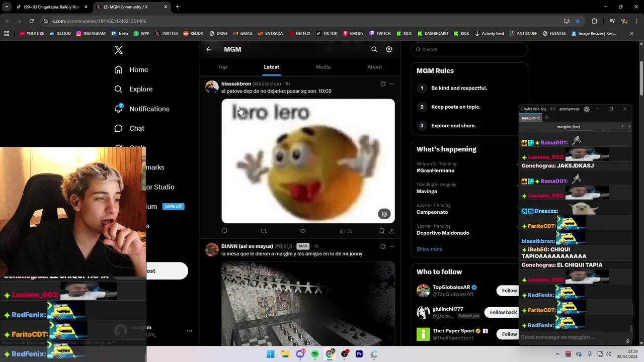This screenshot has height=362, width=644.
Task: Open emote picker in Chatterino input
Action: pos(627,341)
